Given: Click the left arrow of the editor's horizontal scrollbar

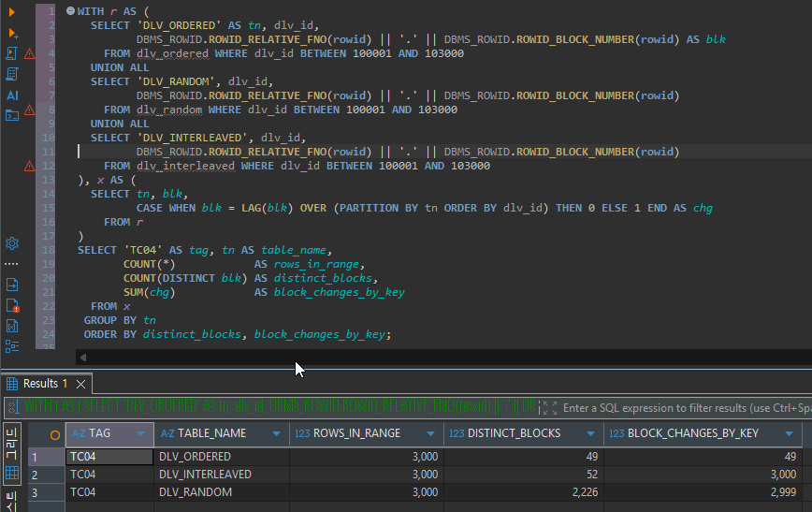Looking at the screenshot, I should [x=83, y=357].
